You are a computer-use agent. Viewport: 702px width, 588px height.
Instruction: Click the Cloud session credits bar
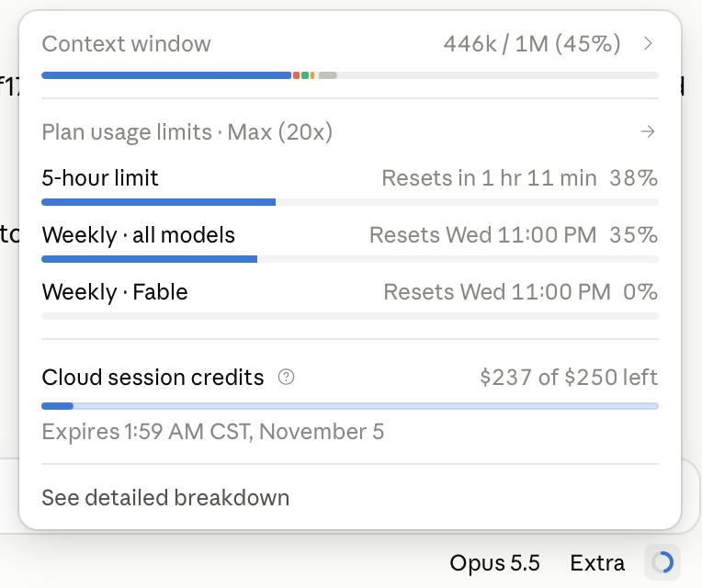click(x=350, y=406)
